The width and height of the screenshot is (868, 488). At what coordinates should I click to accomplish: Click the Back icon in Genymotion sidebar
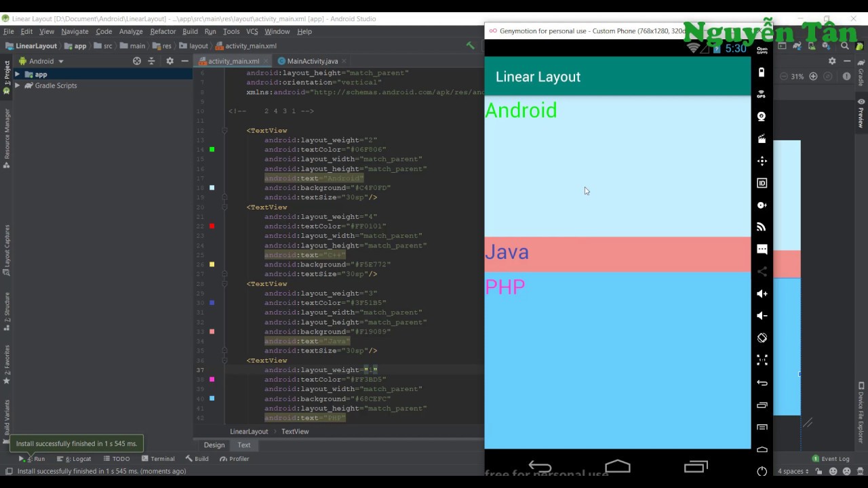coord(762,382)
